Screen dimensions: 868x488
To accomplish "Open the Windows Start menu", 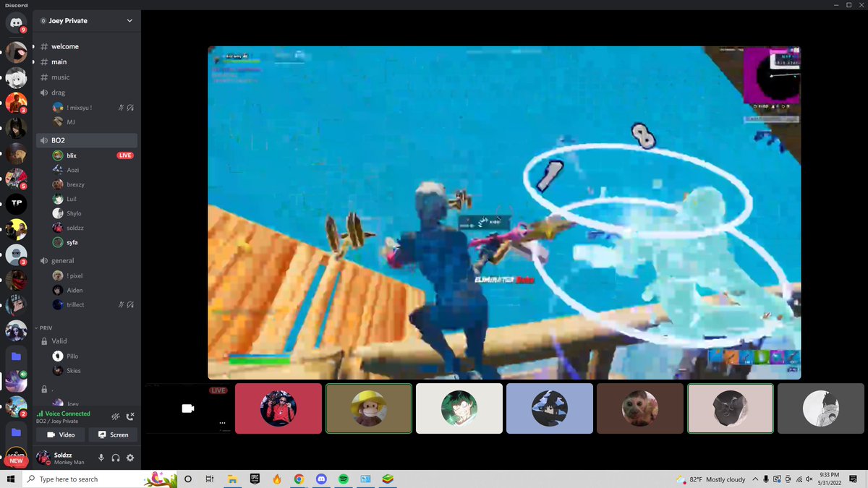I will point(11,479).
